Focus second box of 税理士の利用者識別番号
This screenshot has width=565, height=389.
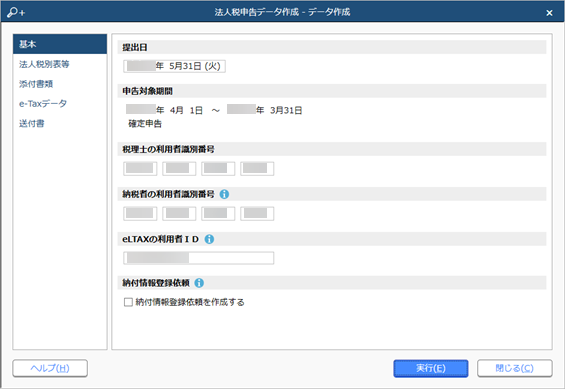[179, 169]
